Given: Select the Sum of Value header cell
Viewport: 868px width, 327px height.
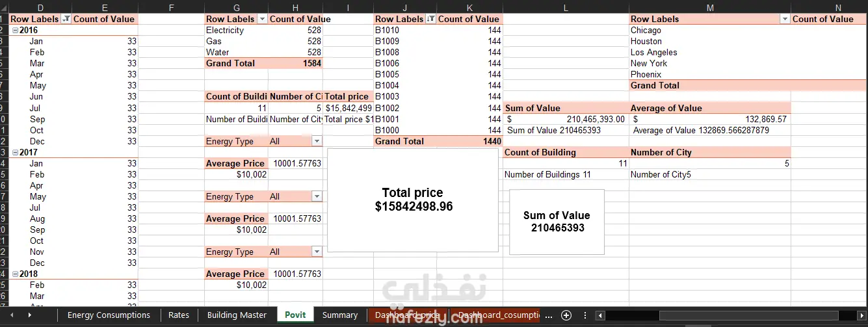Looking at the screenshot, I should coord(566,108).
